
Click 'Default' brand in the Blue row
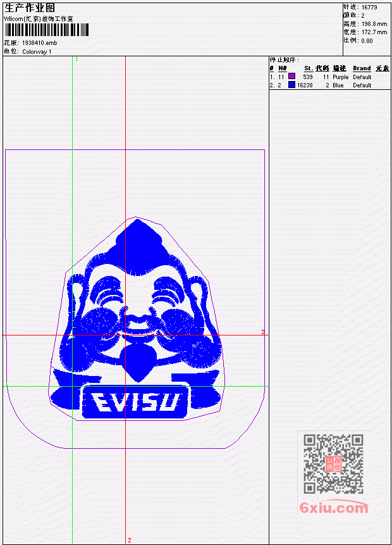(x=362, y=85)
